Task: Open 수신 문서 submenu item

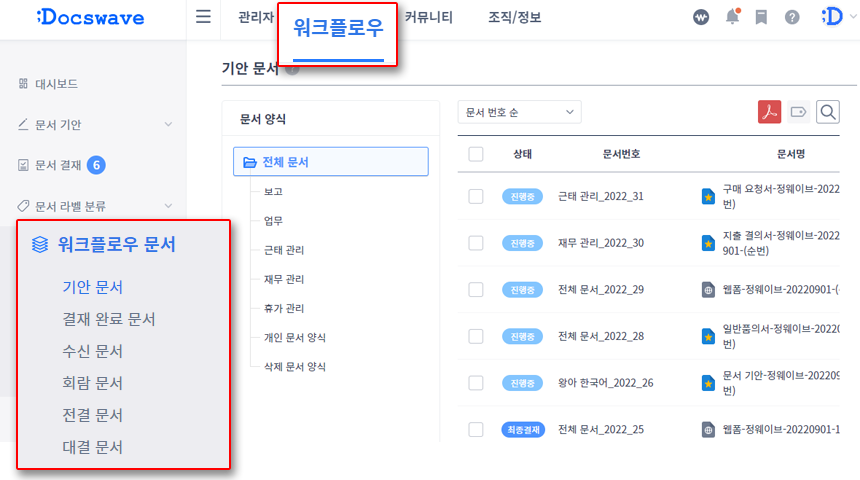Action: [x=92, y=351]
